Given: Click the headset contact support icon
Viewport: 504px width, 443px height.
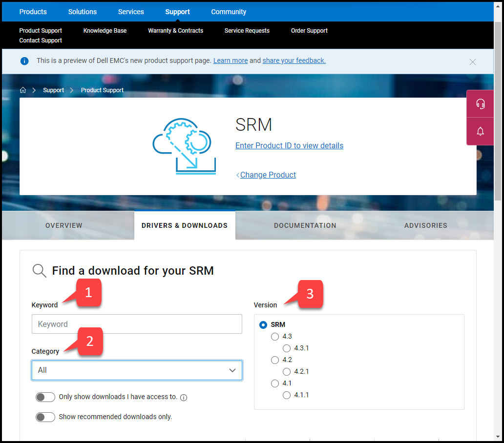Looking at the screenshot, I should pyautogui.click(x=480, y=104).
